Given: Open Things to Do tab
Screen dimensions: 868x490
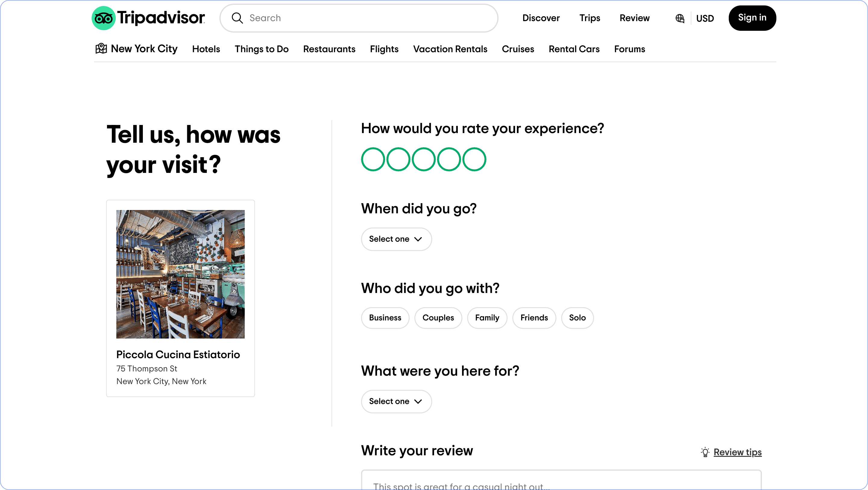Looking at the screenshot, I should click(262, 49).
